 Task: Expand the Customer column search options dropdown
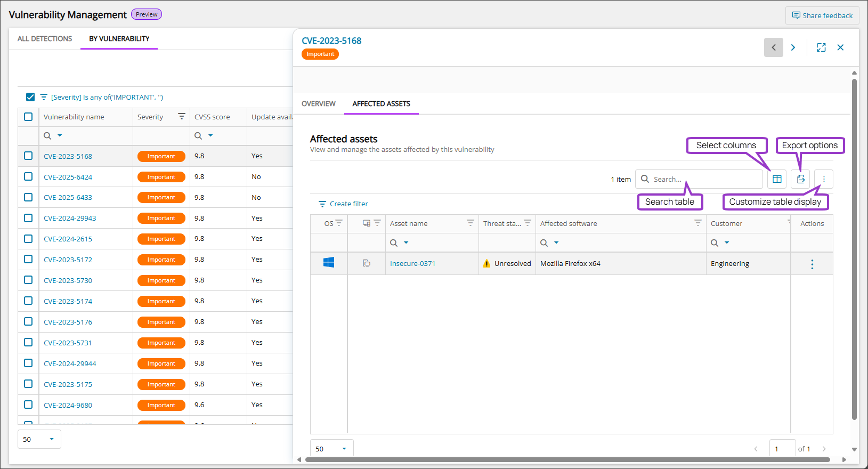click(727, 243)
